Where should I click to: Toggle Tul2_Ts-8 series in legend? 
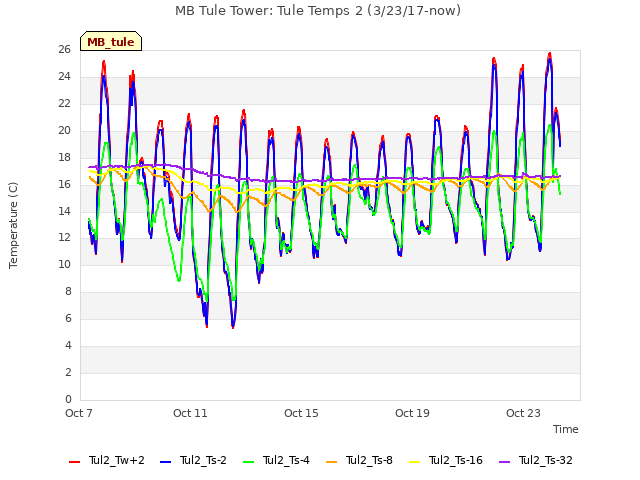(x=359, y=460)
